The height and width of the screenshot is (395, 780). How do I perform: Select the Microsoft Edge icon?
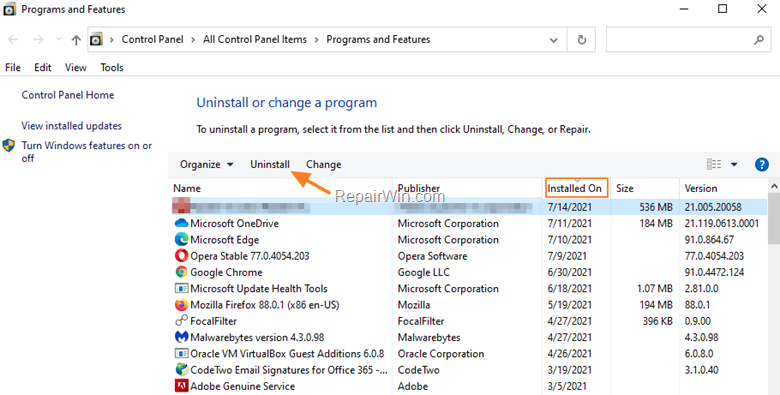tap(182, 240)
